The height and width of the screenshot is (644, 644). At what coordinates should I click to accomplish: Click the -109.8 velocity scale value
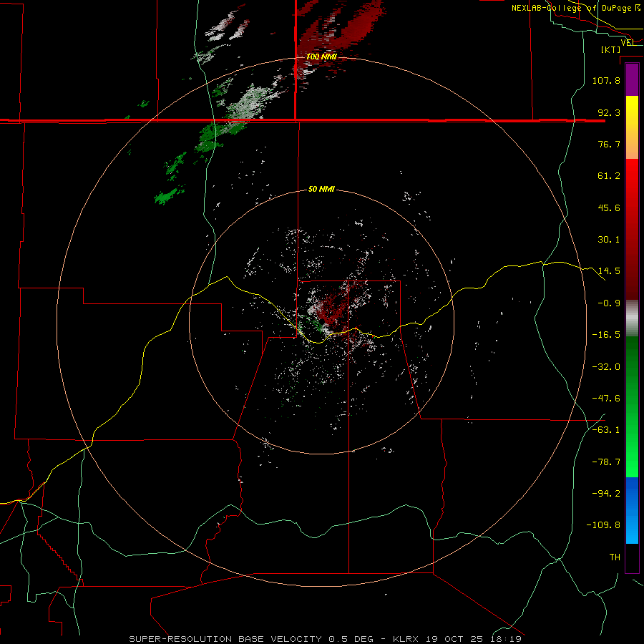tap(603, 525)
